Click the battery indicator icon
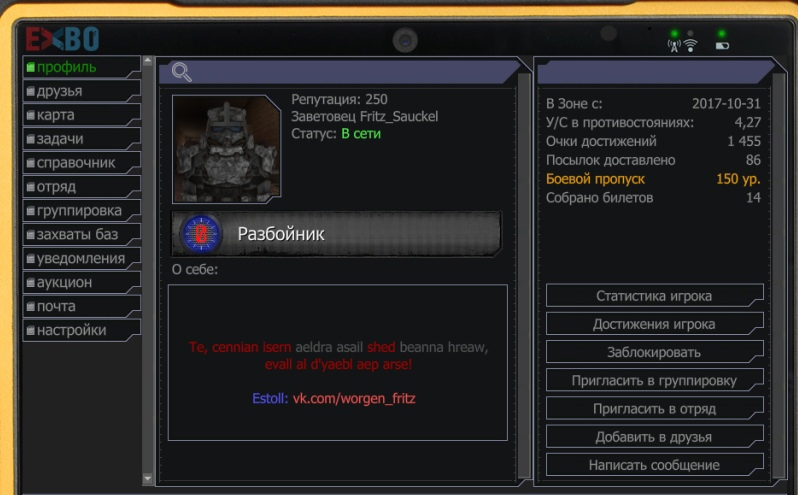The height and width of the screenshot is (495, 798). (x=722, y=46)
